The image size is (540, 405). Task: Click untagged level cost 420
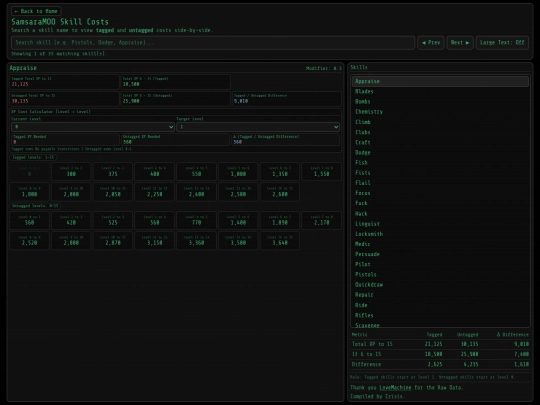(71, 220)
